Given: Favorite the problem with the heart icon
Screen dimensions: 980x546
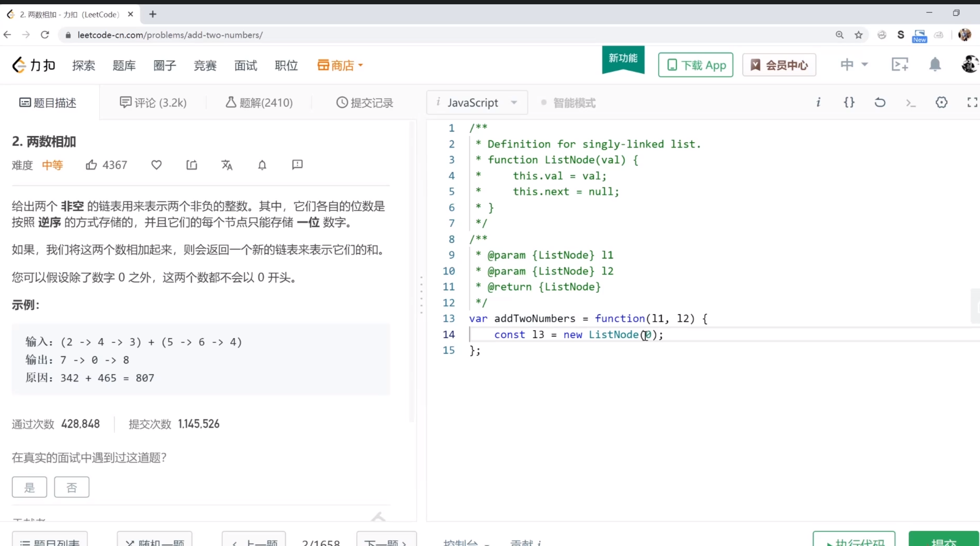Looking at the screenshot, I should 156,165.
